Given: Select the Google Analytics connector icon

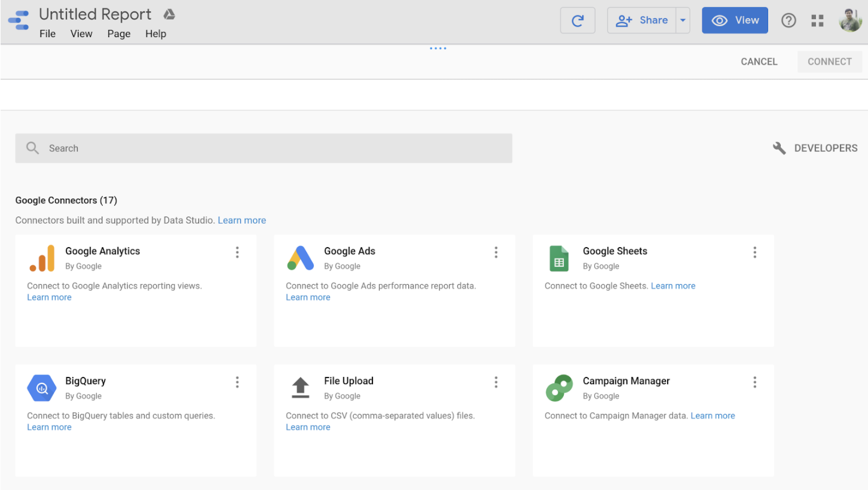Looking at the screenshot, I should (x=42, y=258).
